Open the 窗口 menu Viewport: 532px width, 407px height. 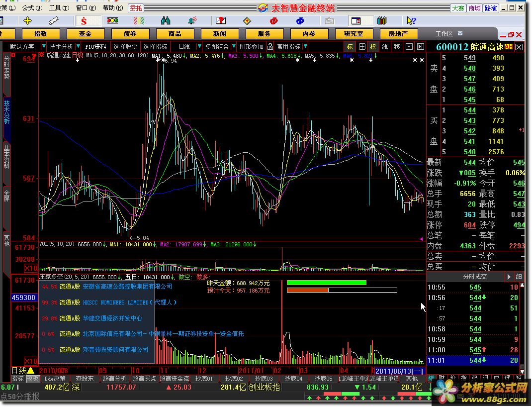tap(86, 8)
